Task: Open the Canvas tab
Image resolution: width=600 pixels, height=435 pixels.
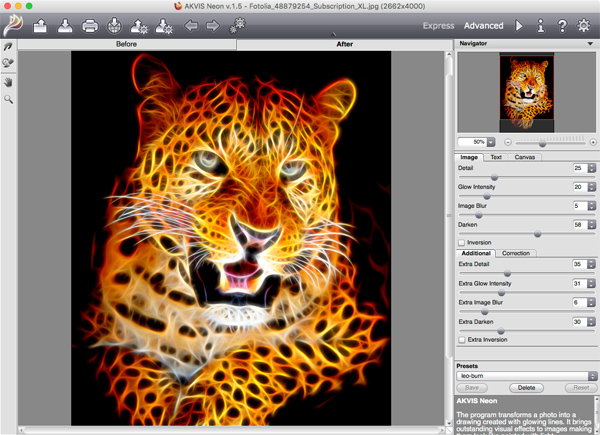Action: pyautogui.click(x=525, y=157)
